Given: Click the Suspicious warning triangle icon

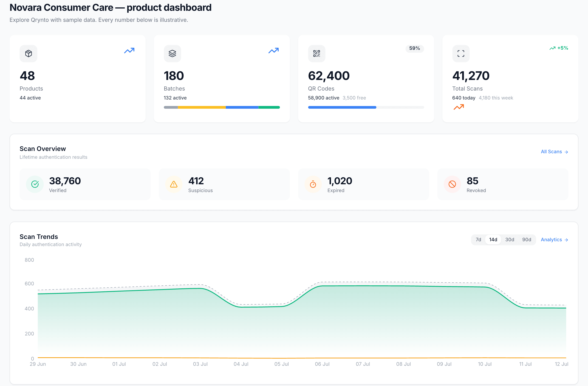Looking at the screenshot, I should coord(174,184).
